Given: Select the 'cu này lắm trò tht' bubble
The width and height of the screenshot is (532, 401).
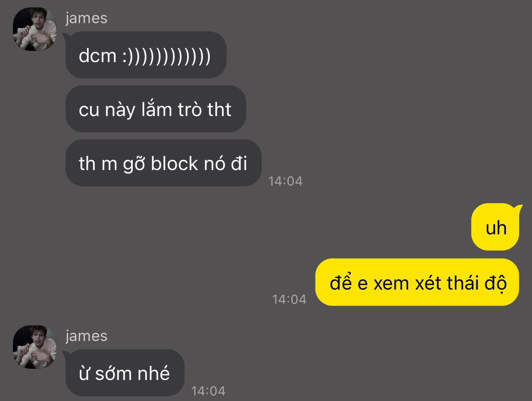Looking at the screenshot, I should click(x=155, y=109).
